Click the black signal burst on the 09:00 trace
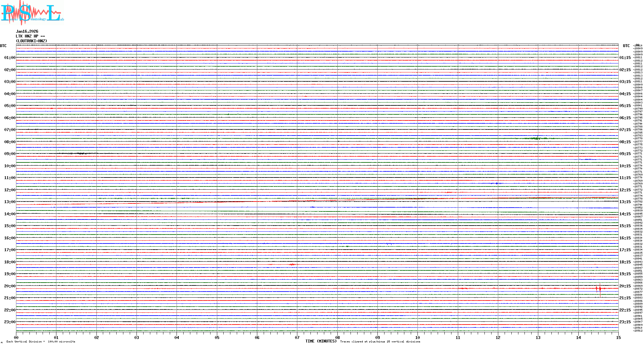The image size is (644, 346). tap(82, 153)
